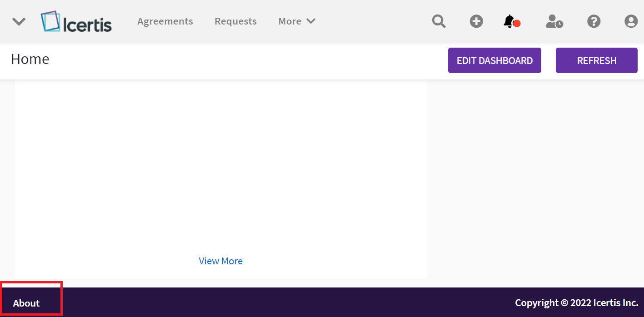Open the About link in footer

(x=26, y=303)
